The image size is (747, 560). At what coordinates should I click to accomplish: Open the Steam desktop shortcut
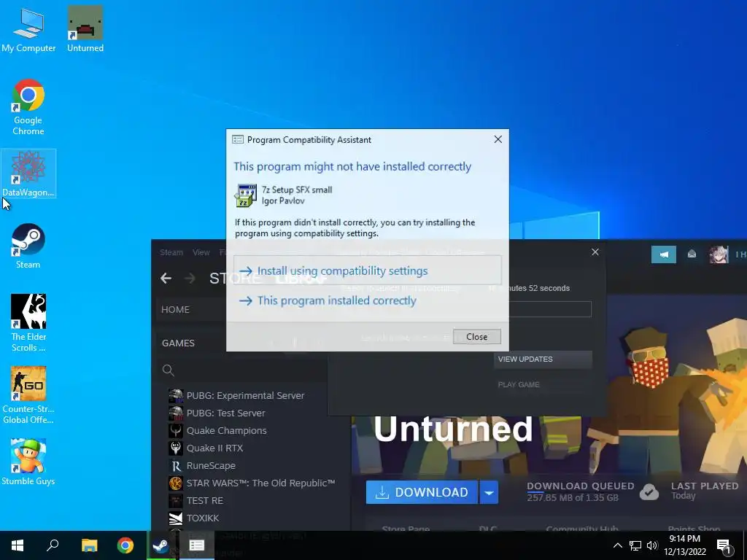pyautogui.click(x=28, y=246)
